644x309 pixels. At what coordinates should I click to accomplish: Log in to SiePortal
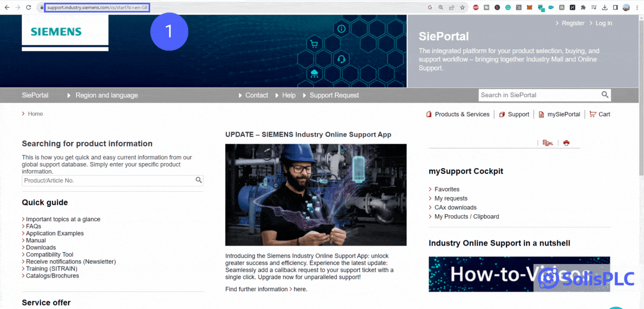603,23
